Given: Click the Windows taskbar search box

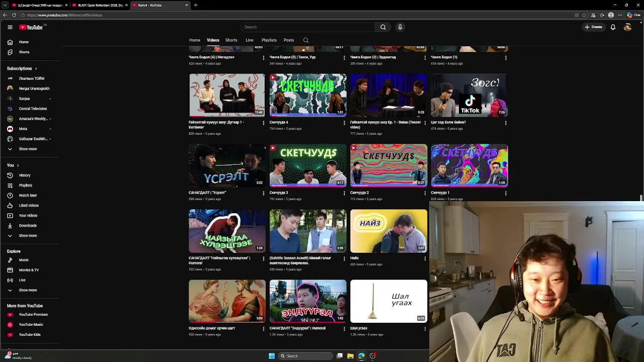Looking at the screenshot, I should coord(306,356).
